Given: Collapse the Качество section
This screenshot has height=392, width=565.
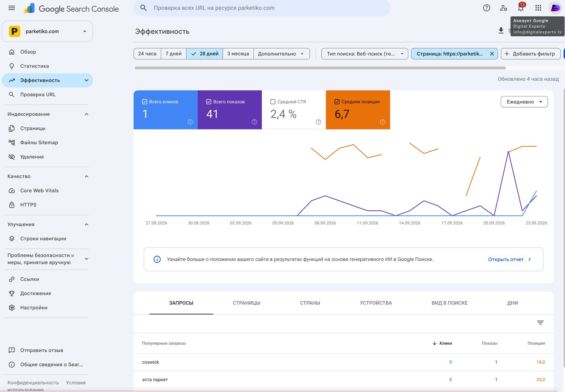Looking at the screenshot, I should coord(87,176).
